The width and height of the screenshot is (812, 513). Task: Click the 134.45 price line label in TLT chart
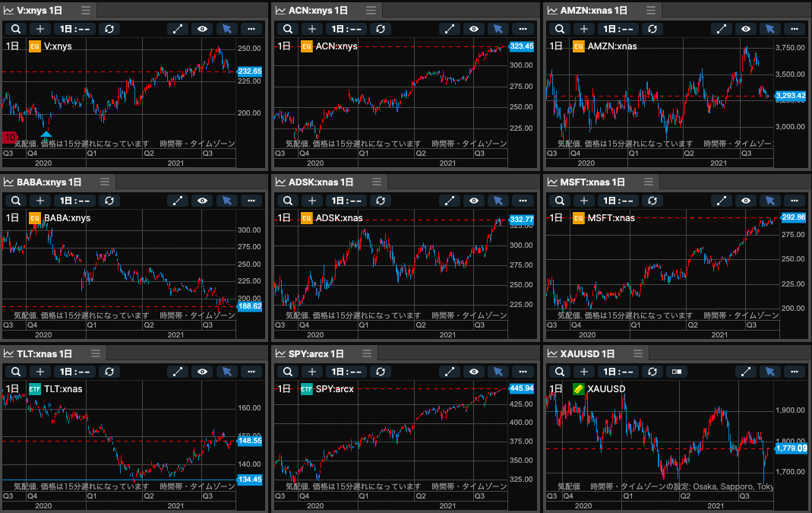(x=250, y=480)
